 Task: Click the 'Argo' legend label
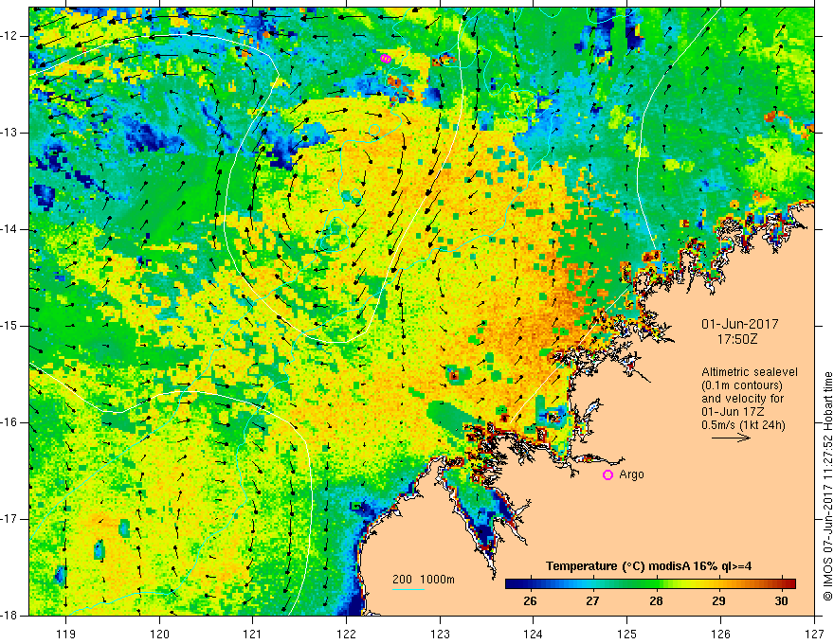click(631, 474)
